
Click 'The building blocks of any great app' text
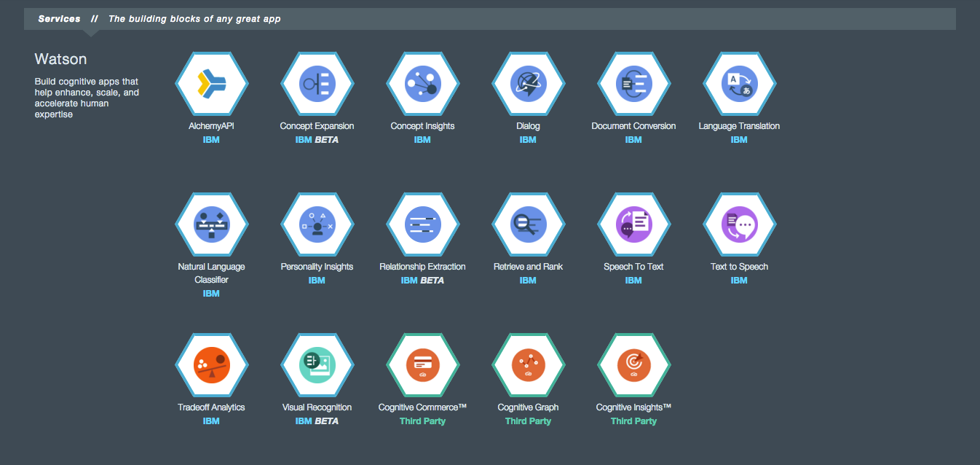pyautogui.click(x=194, y=19)
